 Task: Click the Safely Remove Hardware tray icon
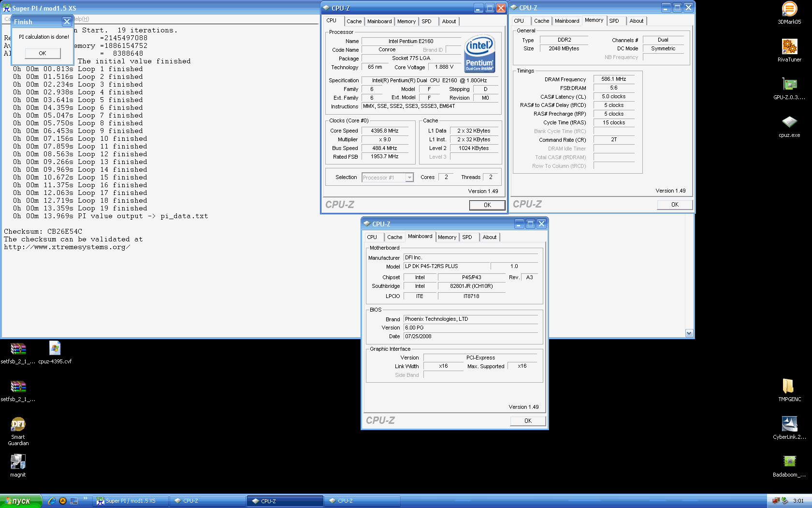click(x=785, y=501)
